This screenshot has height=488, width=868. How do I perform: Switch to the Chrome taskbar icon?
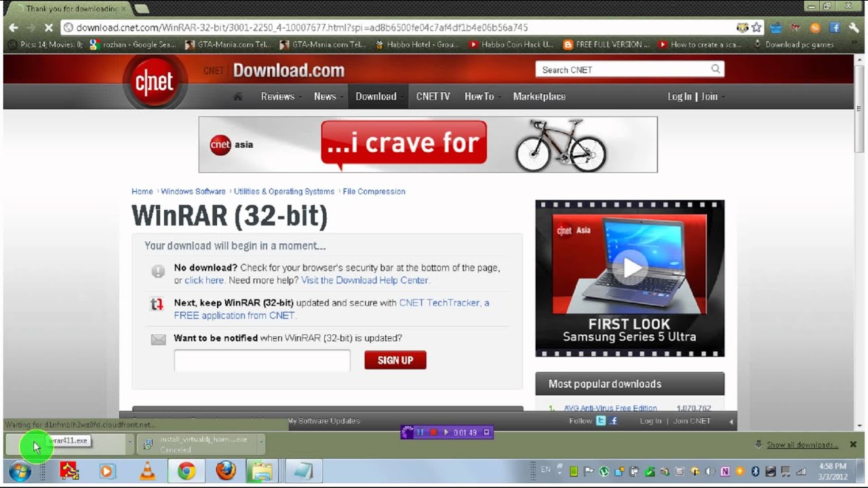point(186,470)
